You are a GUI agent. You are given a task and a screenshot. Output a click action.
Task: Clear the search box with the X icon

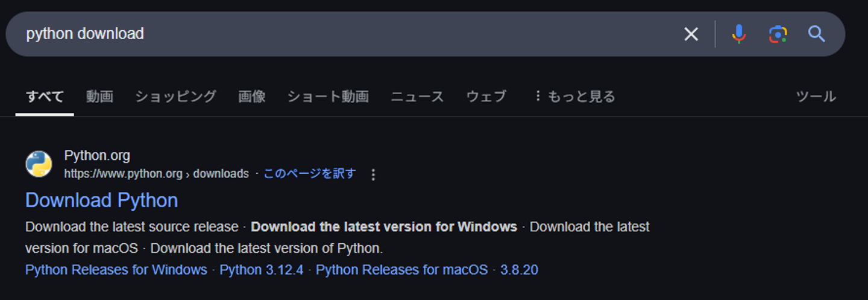click(691, 34)
